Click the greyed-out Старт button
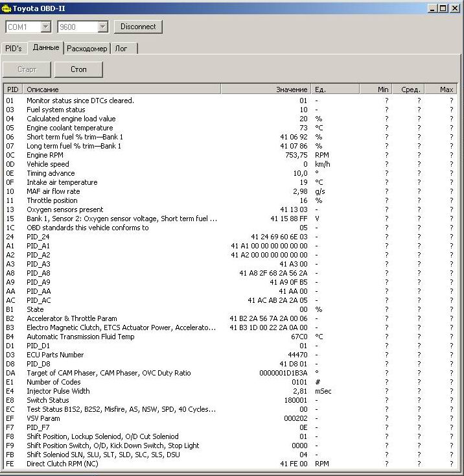 click(x=27, y=69)
